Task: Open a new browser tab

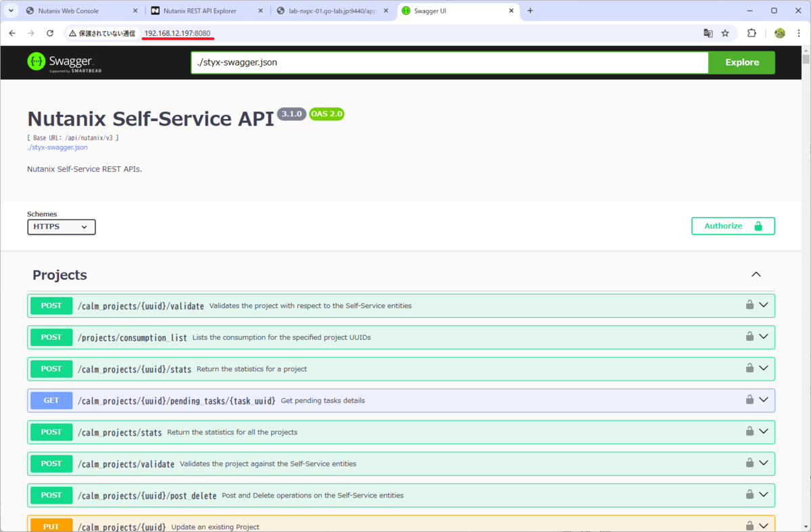Action: 530,11
